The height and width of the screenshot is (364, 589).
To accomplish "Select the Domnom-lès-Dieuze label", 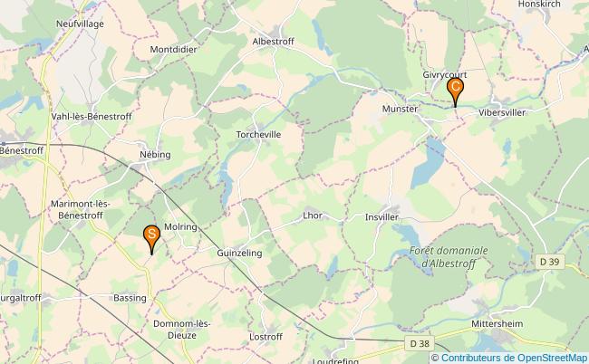I will tap(182, 330).
